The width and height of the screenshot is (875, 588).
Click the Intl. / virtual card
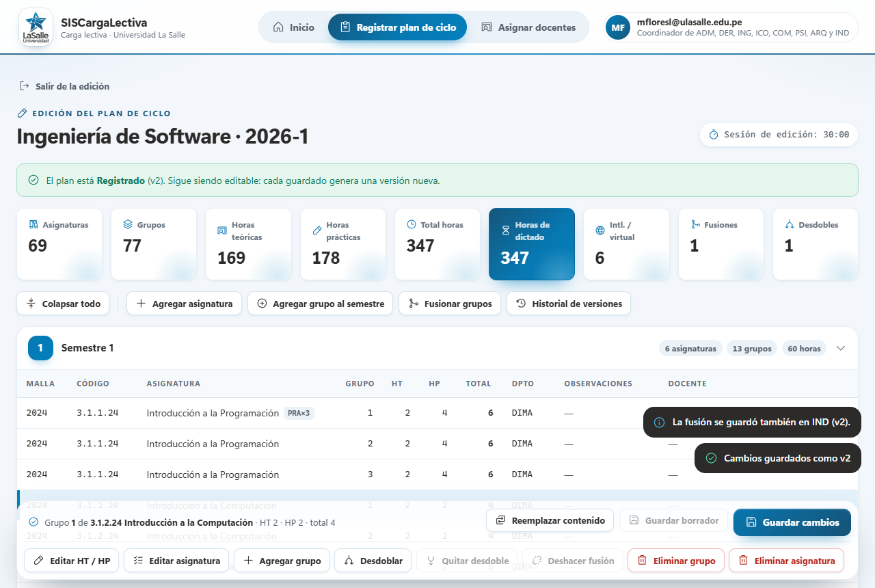[x=626, y=244]
